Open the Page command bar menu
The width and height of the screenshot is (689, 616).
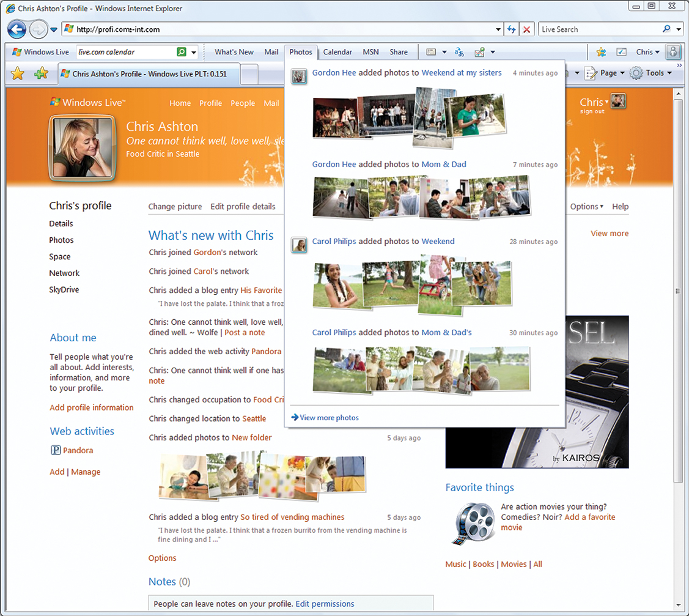click(x=605, y=73)
